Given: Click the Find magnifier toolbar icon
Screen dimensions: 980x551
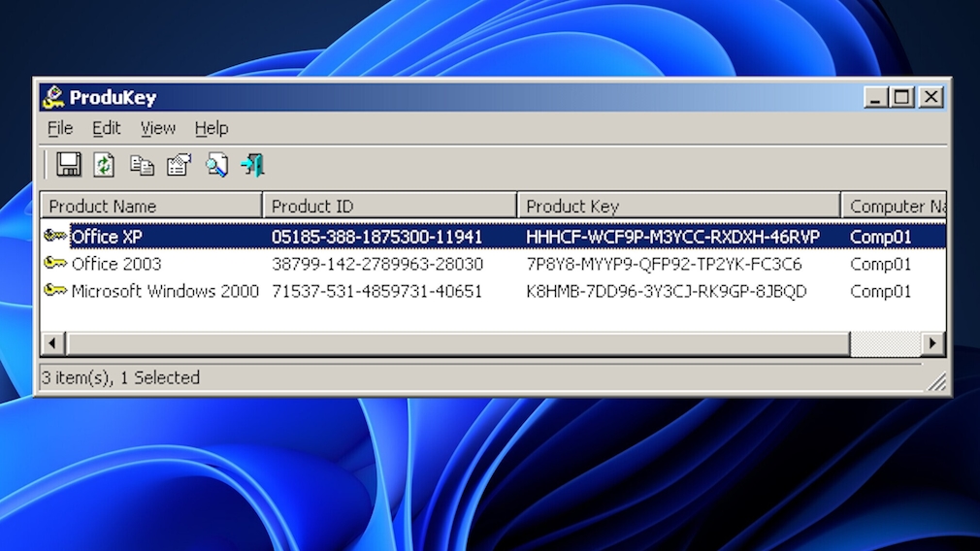Looking at the screenshot, I should [216, 165].
